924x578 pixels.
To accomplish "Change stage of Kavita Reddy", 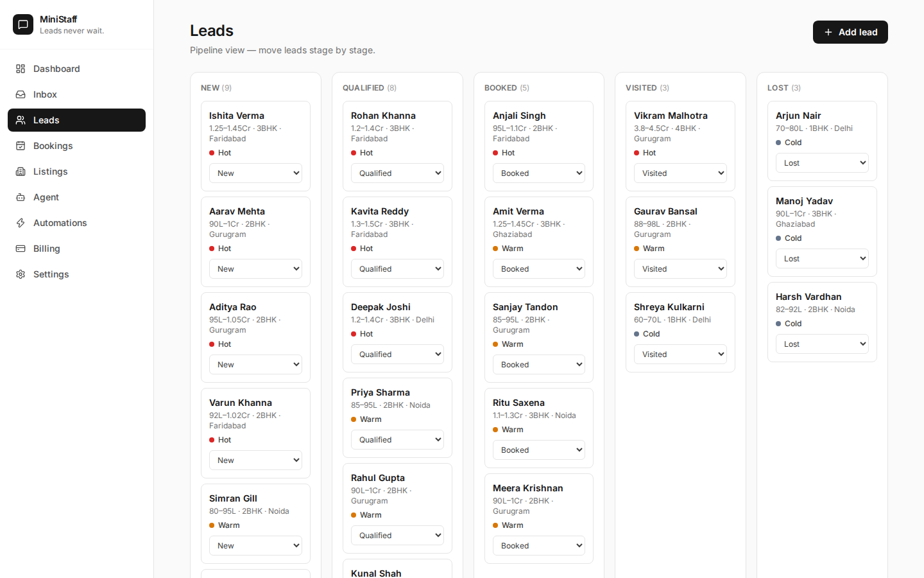I will click(x=397, y=269).
